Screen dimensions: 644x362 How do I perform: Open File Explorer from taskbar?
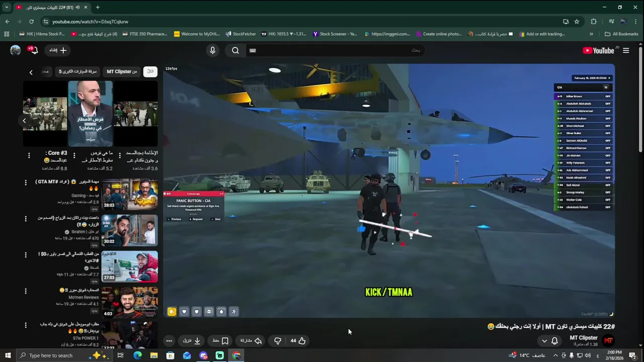point(154,355)
